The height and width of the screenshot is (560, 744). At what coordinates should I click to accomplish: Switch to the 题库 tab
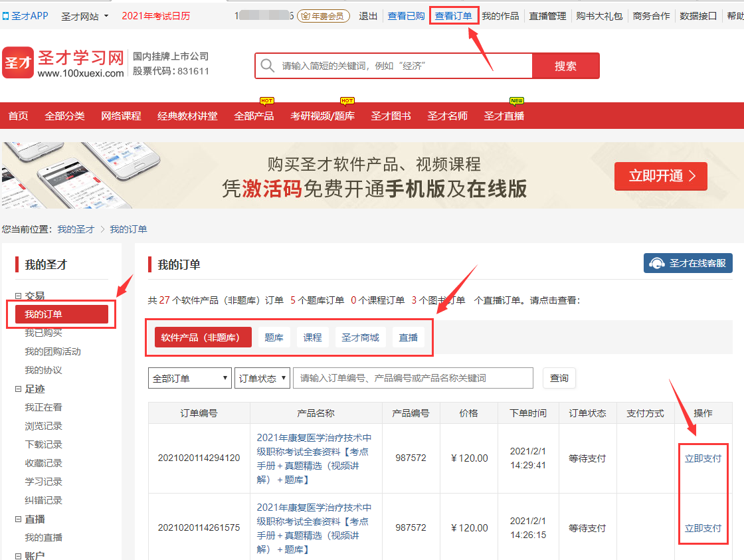coord(274,337)
